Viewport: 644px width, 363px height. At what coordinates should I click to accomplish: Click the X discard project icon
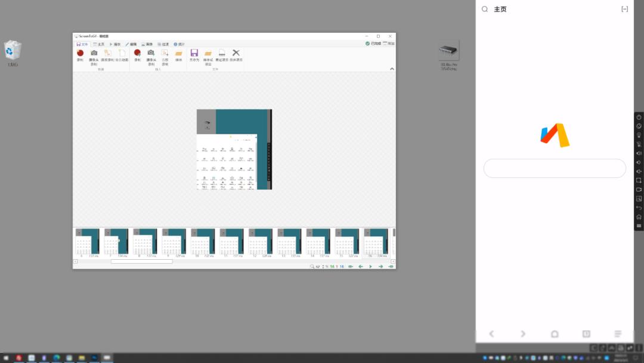(236, 53)
